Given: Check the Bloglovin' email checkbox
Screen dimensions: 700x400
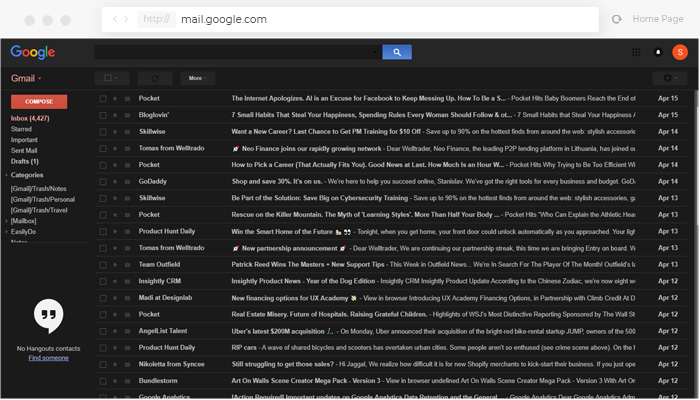Looking at the screenshot, I should (x=103, y=115).
